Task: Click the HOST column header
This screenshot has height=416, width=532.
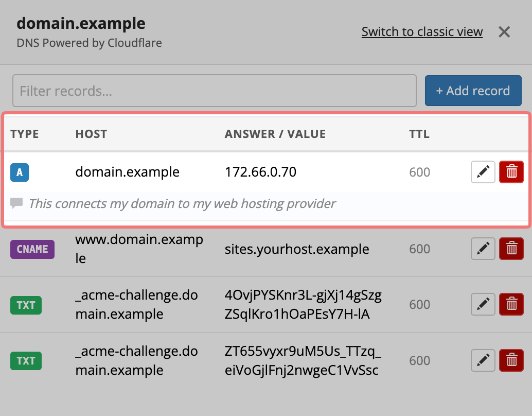Action: (91, 134)
